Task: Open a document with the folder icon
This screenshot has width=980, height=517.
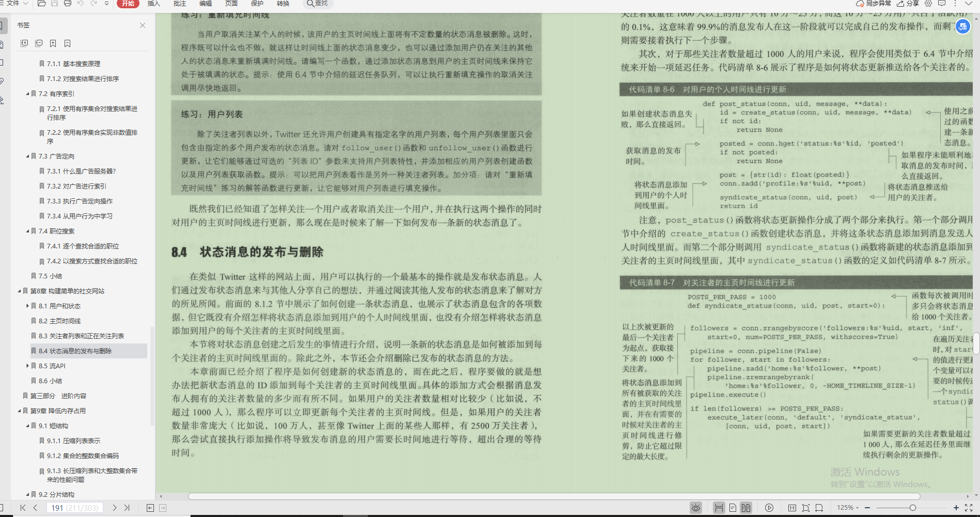Action: (42, 4)
